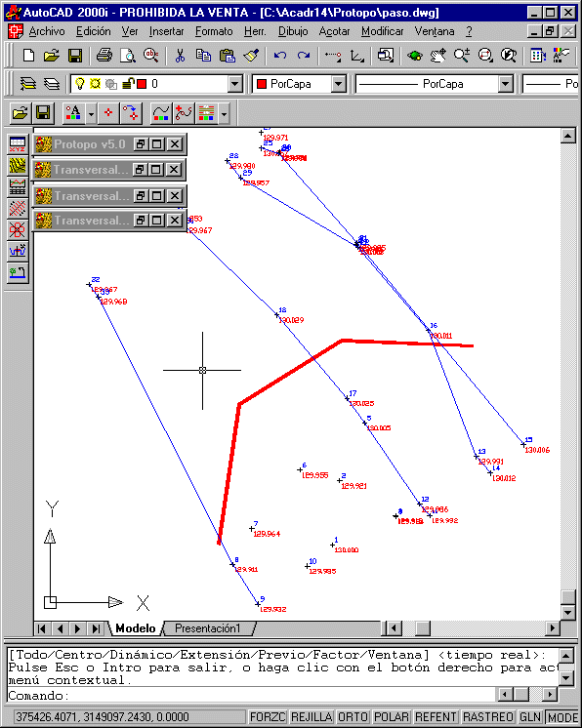Select the XYZ points table icon
Viewport: 582px width, 728px height.
click(18, 143)
